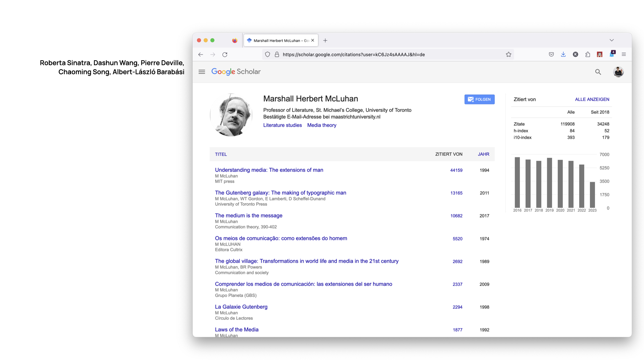Close the Marshall Herbert McLuhan tab
Screen dimensions: 644x362
pyautogui.click(x=313, y=41)
